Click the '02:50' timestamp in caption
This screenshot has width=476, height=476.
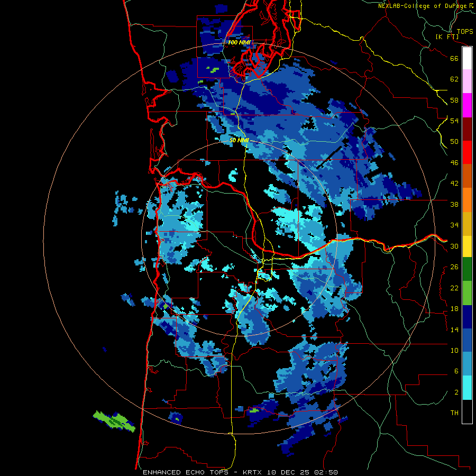[x=326, y=472]
